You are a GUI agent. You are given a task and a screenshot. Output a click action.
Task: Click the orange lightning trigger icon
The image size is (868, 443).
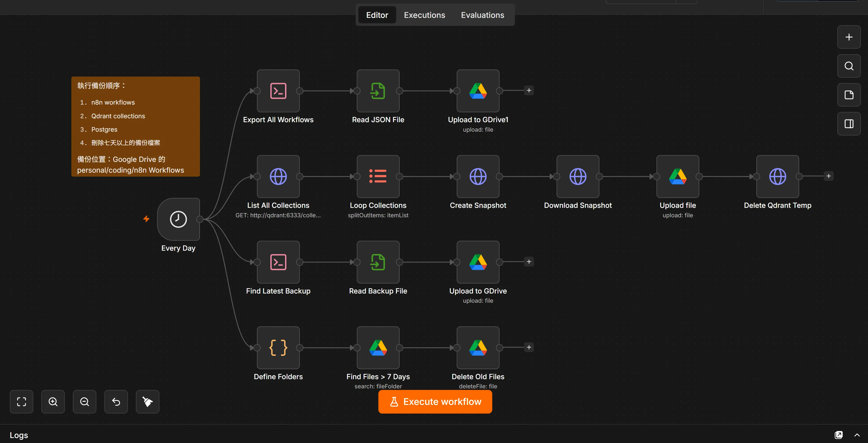pyautogui.click(x=146, y=219)
